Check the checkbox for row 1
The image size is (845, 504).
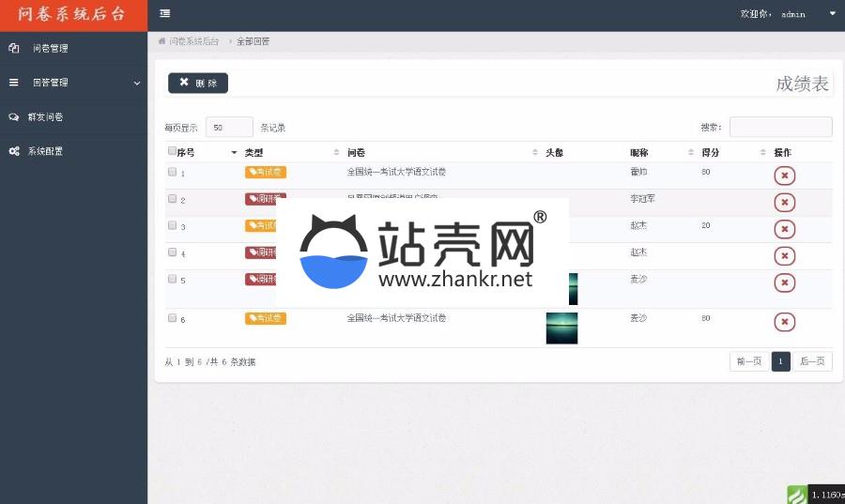(x=172, y=173)
